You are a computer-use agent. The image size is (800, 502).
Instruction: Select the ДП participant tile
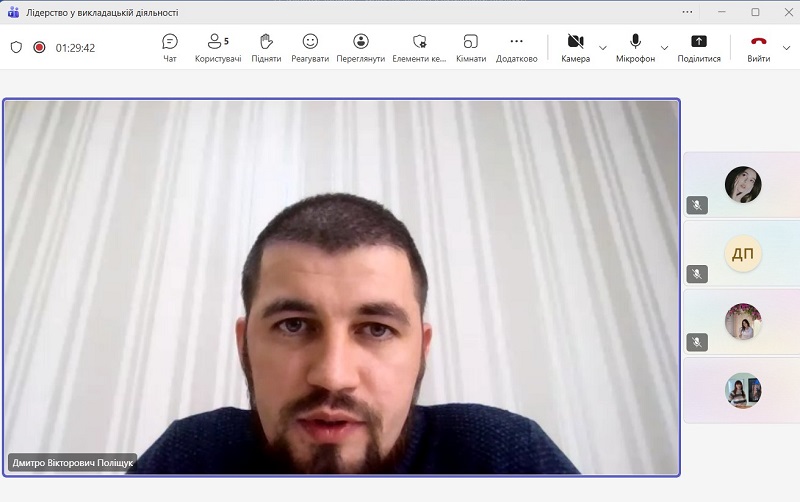pos(742,254)
